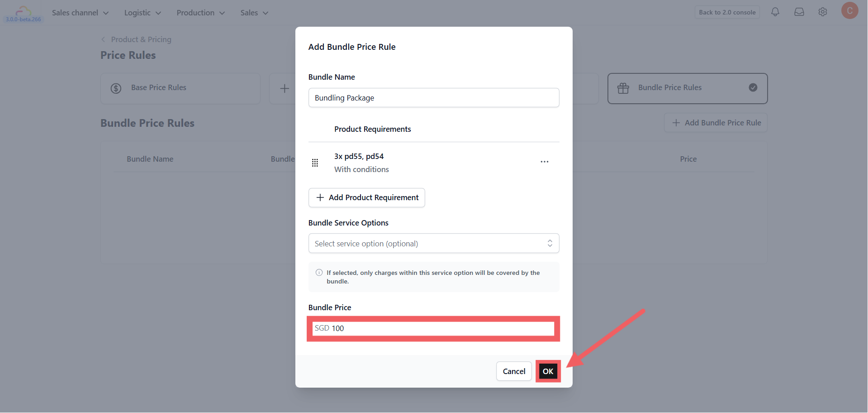Grab the drag handle of 3x pd55 requirement
This screenshot has height=413, width=868.
click(315, 163)
